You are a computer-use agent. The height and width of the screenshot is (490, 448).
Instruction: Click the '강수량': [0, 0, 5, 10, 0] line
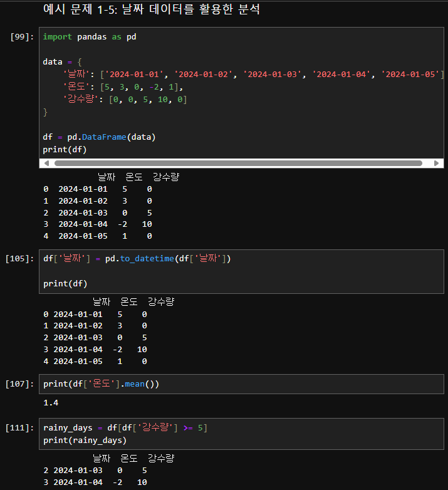125,100
